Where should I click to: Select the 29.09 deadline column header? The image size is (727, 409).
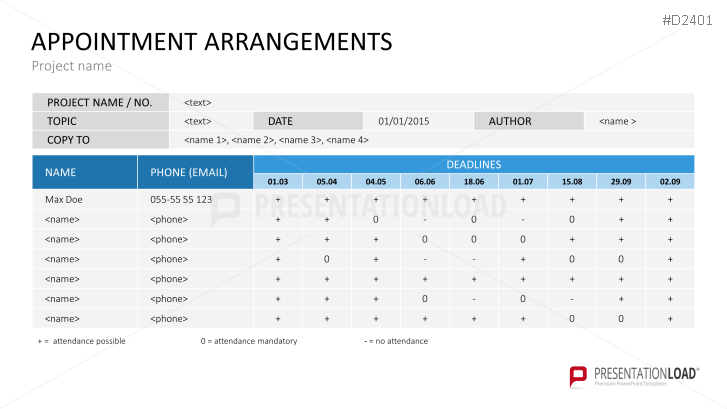[x=621, y=182]
